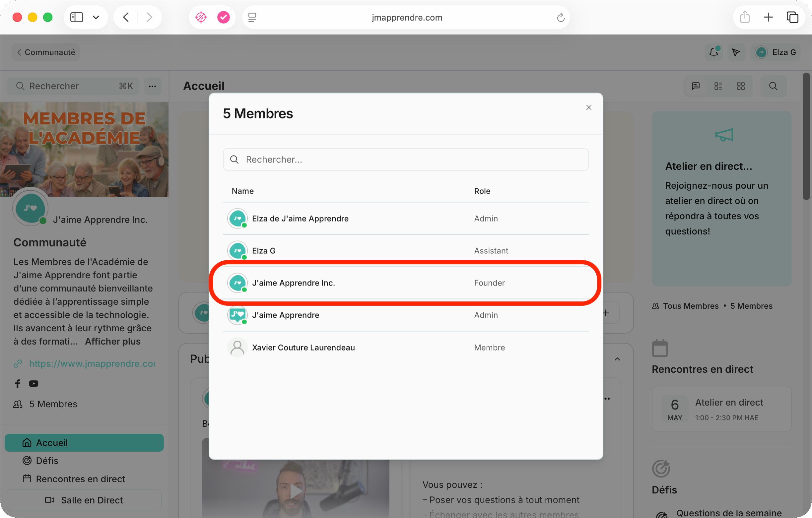
Task: Open the sidebar more options menu
Action: (x=153, y=86)
